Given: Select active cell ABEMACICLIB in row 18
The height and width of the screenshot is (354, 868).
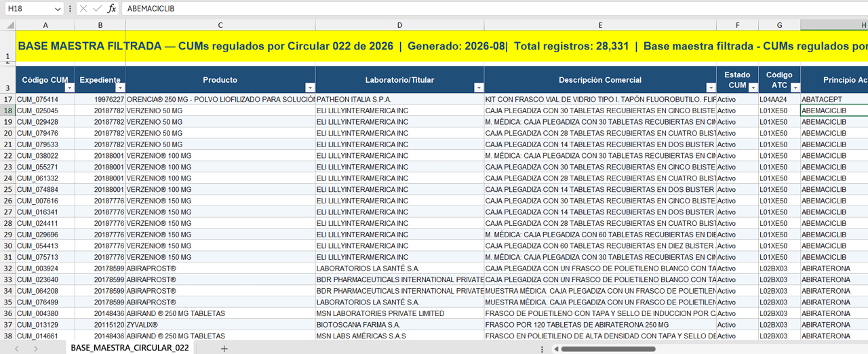Looking at the screenshot, I should click(x=834, y=111).
